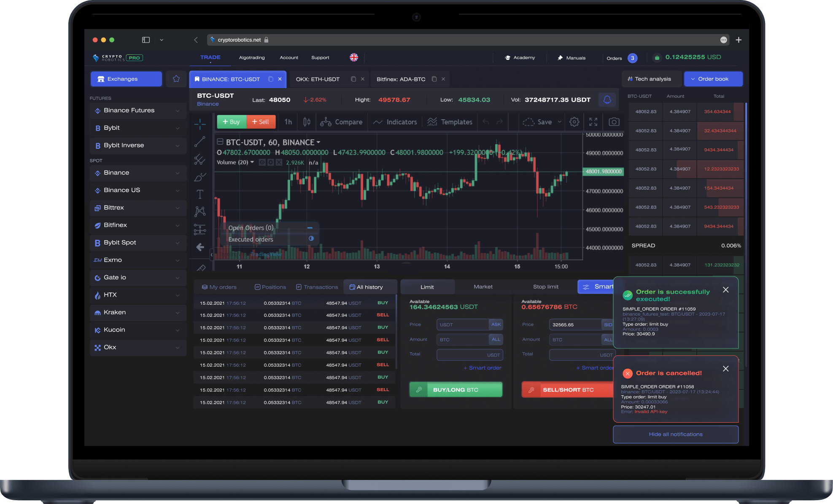
Task: Take a chart snapshot with camera icon
Action: tap(614, 122)
